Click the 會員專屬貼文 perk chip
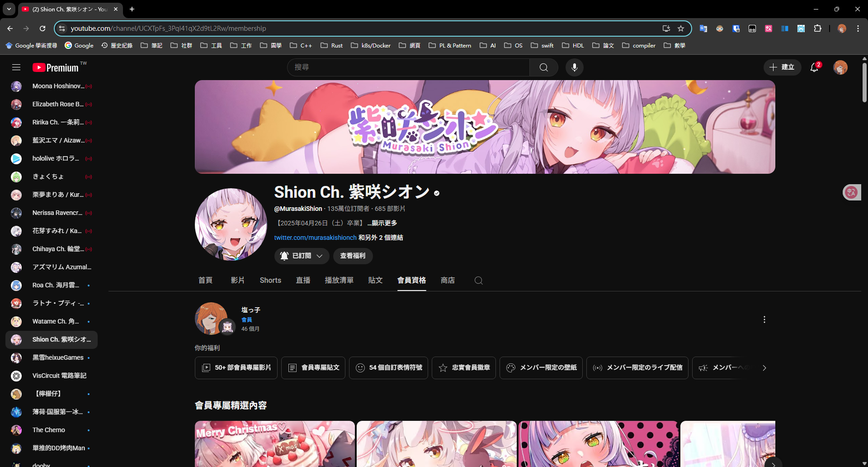This screenshot has width=868, height=467. pyautogui.click(x=313, y=368)
